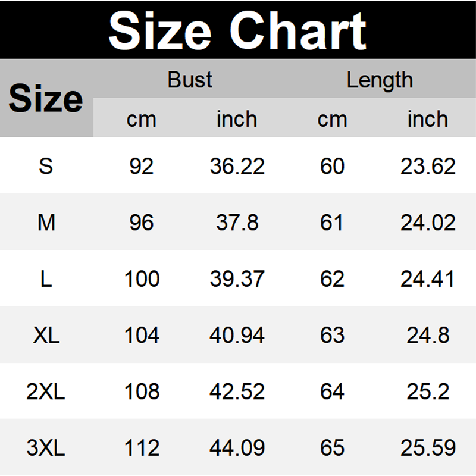Click the Size Chart title
The image size is (476, 476).
click(237, 30)
